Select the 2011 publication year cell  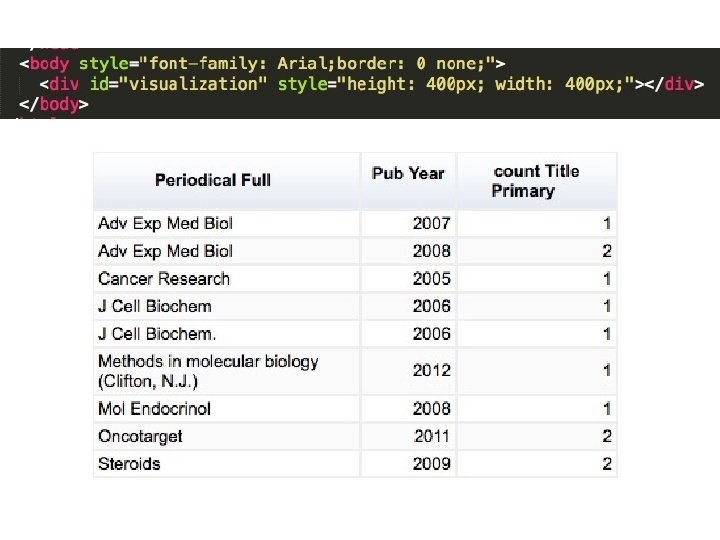(x=431, y=436)
